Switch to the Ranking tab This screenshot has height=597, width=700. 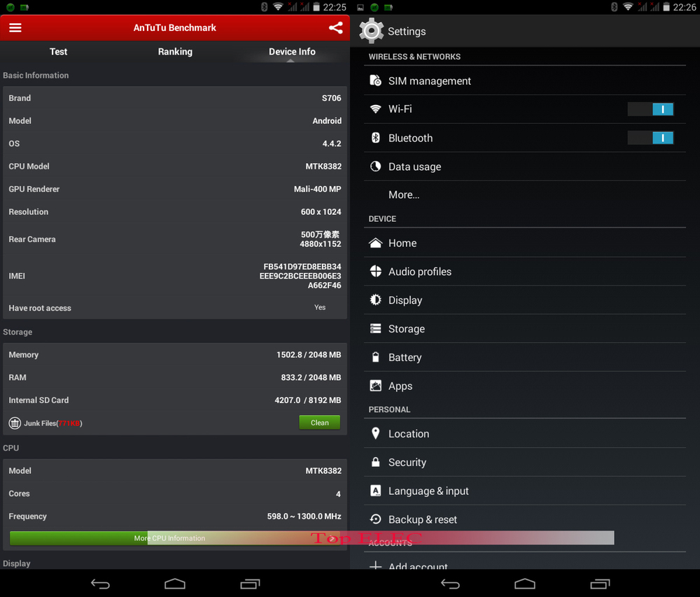[x=175, y=52]
